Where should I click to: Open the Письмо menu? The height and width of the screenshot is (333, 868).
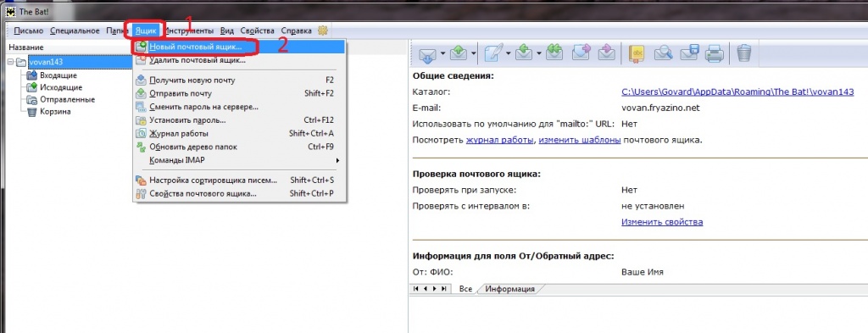pyautogui.click(x=29, y=31)
